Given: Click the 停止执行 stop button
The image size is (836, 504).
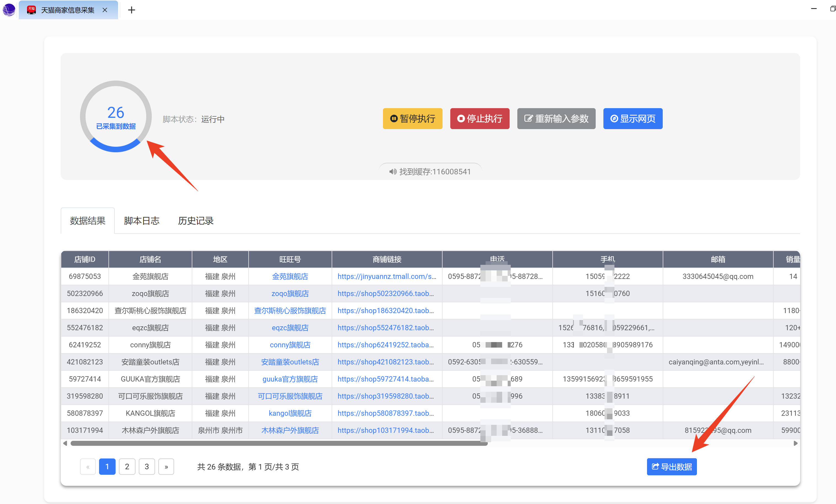Looking at the screenshot, I should coord(480,119).
